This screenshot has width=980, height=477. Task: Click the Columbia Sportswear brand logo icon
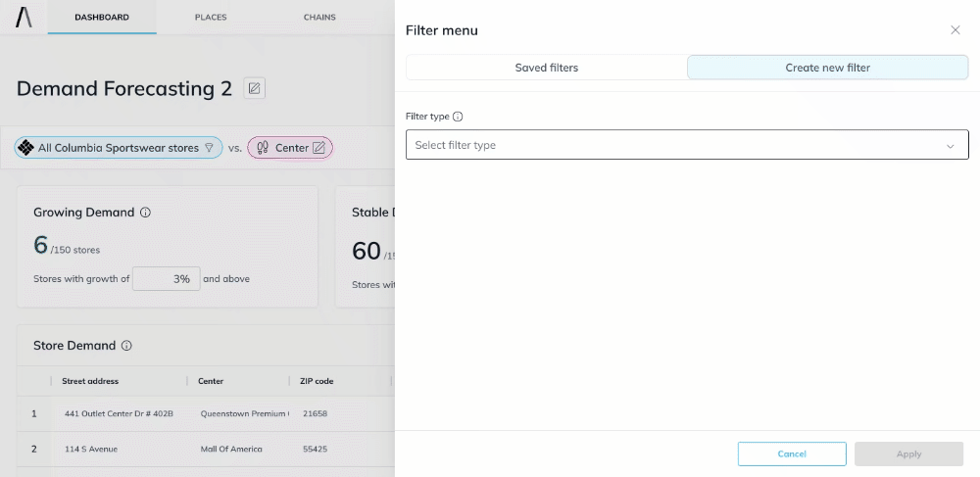coord(25,148)
